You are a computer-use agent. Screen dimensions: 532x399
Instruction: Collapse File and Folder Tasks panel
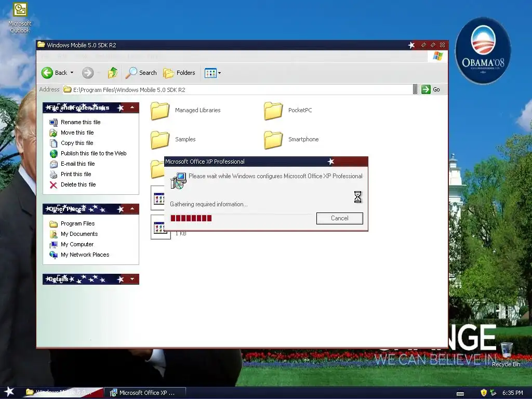click(132, 108)
